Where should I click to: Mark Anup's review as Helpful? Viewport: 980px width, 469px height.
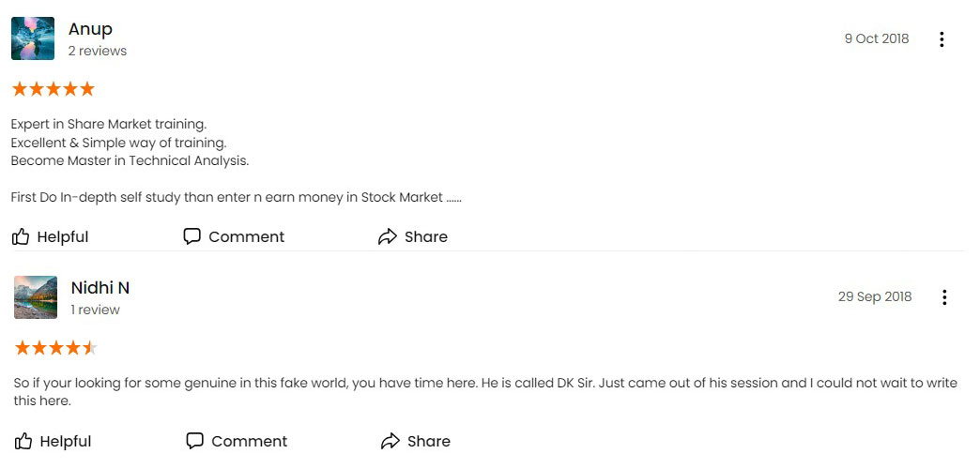pyautogui.click(x=63, y=237)
